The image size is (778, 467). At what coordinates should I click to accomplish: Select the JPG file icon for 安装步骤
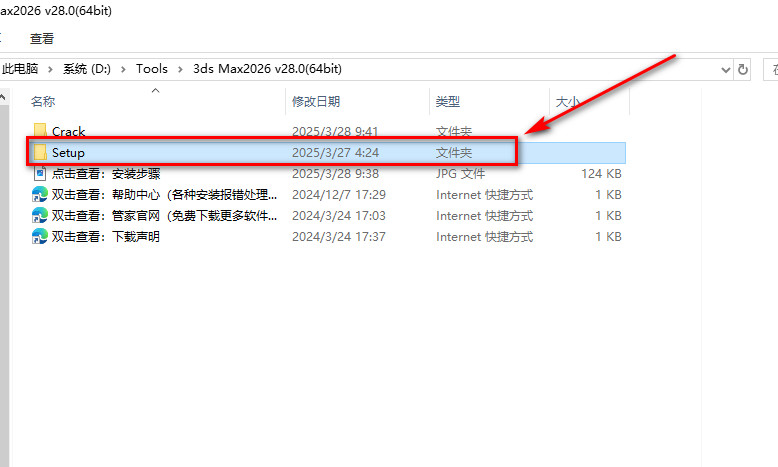[x=40, y=174]
